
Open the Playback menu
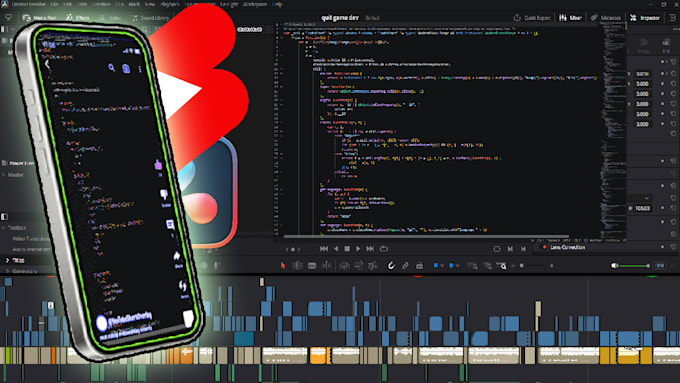pyautogui.click(x=170, y=4)
